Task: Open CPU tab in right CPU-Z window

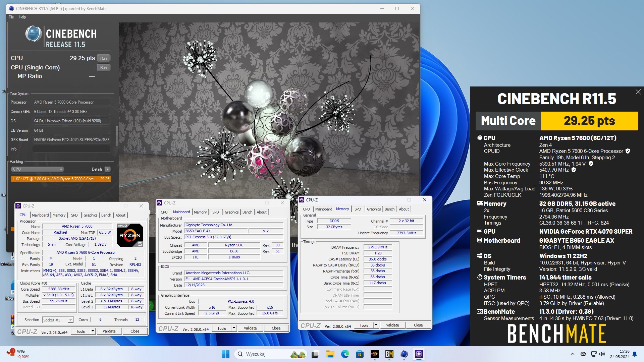Action: (306, 209)
